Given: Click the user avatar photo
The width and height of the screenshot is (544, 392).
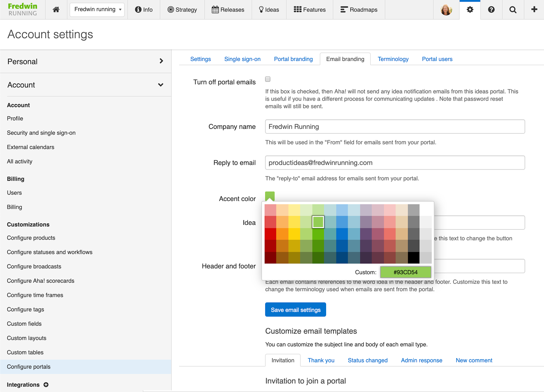Looking at the screenshot, I should pos(446,10).
